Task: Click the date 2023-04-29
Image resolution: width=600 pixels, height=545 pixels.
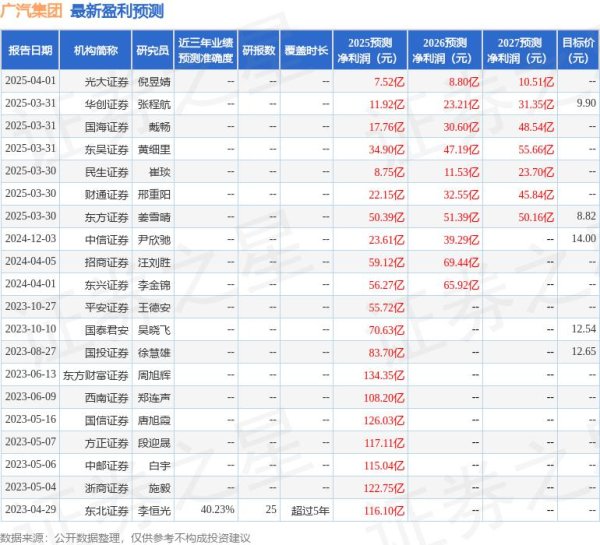Action: [x=31, y=510]
